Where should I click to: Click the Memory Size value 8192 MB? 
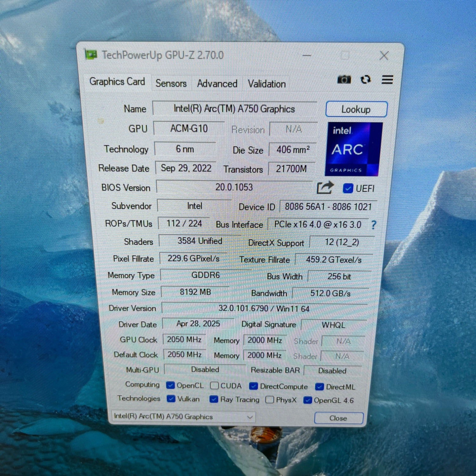click(x=195, y=292)
